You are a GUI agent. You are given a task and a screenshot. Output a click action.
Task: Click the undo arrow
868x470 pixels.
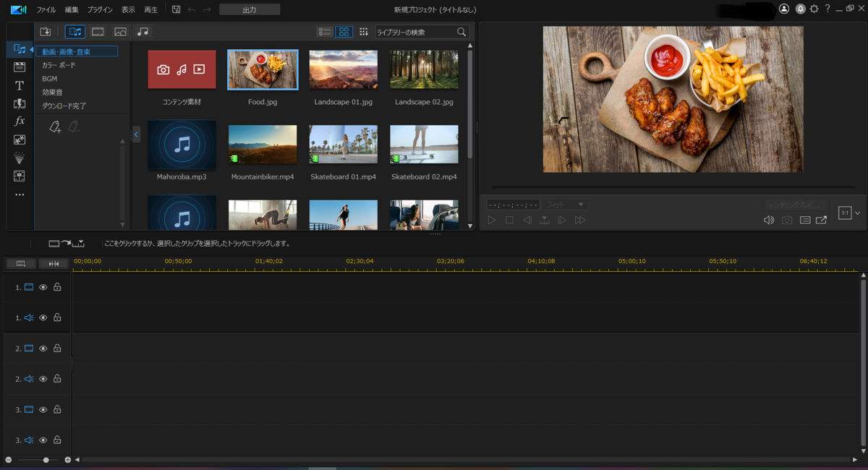point(192,9)
